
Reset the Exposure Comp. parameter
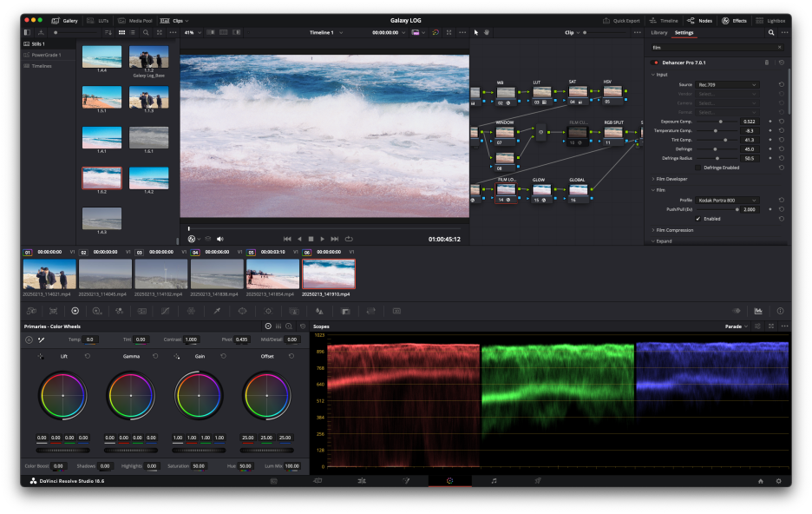tap(782, 122)
